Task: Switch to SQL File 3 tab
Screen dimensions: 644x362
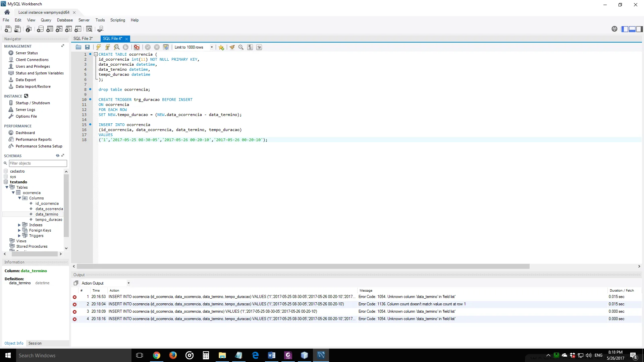Action: (x=83, y=39)
